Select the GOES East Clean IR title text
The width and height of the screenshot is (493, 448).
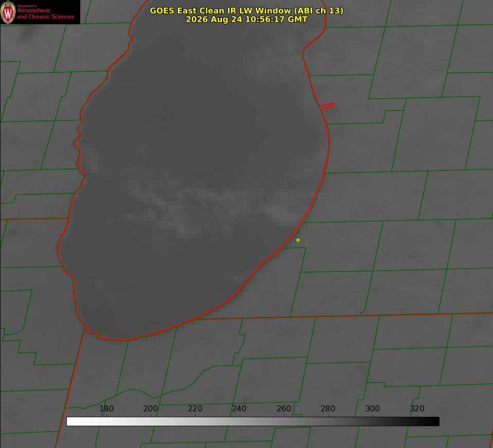coord(247,10)
